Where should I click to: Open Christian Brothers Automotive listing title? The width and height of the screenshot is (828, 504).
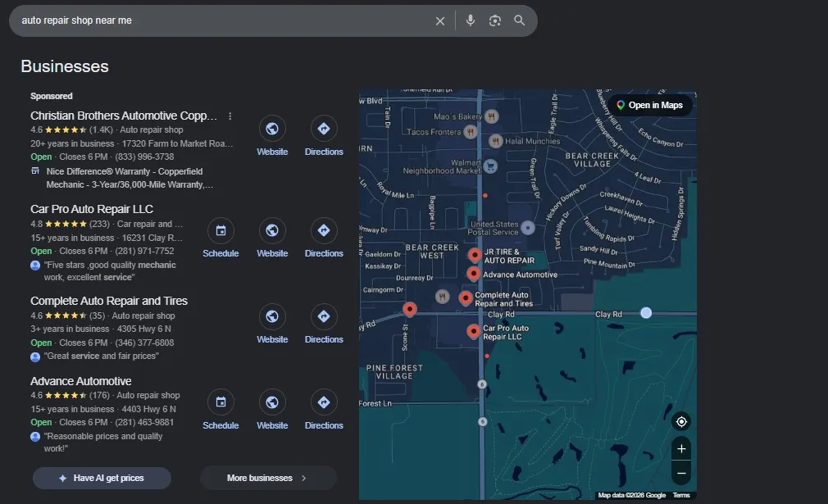coord(124,116)
